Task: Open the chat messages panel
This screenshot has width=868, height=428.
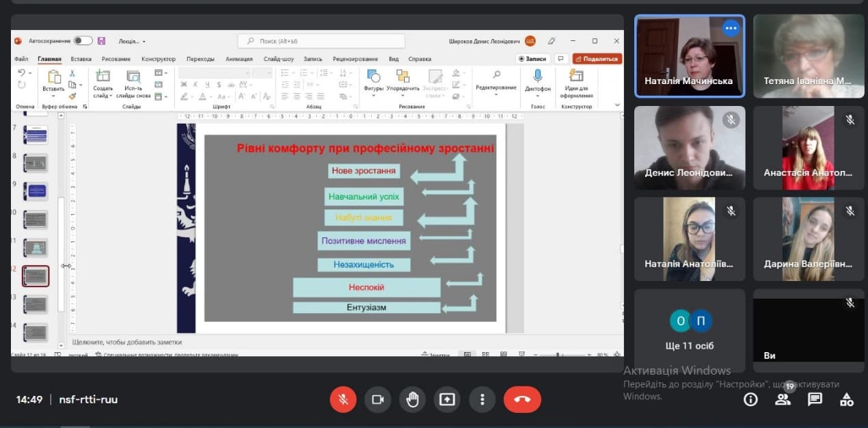Action: (x=815, y=399)
